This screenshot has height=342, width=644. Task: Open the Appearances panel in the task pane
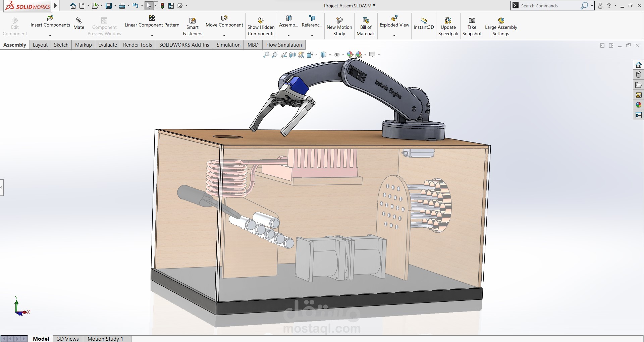click(x=638, y=105)
